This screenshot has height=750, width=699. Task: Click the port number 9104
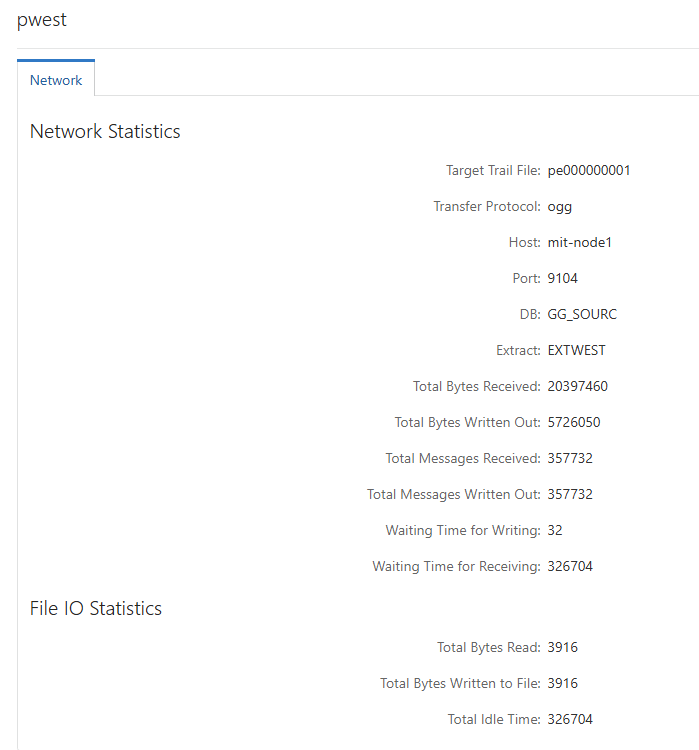point(563,278)
